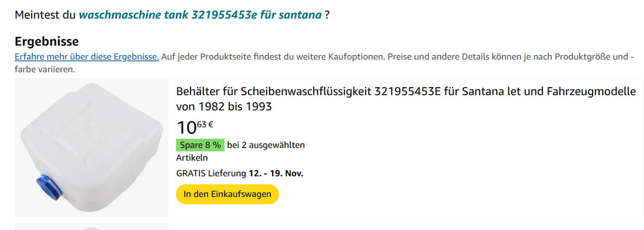Open "Erfahre mehr über diese Ergebnisse" link
The height and width of the screenshot is (230, 644).
(x=87, y=57)
